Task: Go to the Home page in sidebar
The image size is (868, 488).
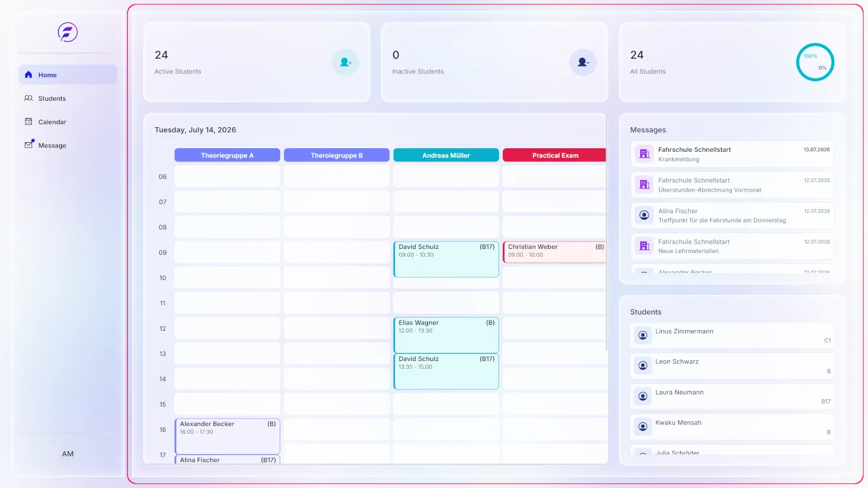Action: [68, 75]
